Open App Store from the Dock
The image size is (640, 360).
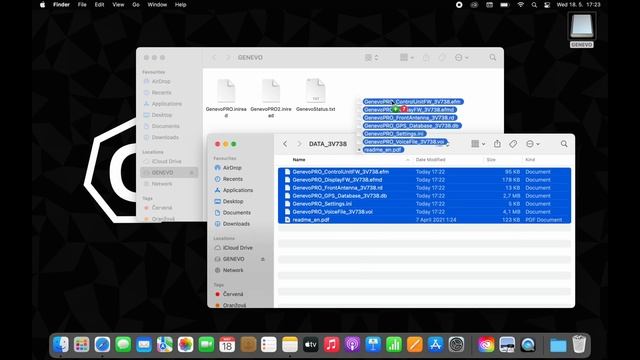tap(436, 345)
